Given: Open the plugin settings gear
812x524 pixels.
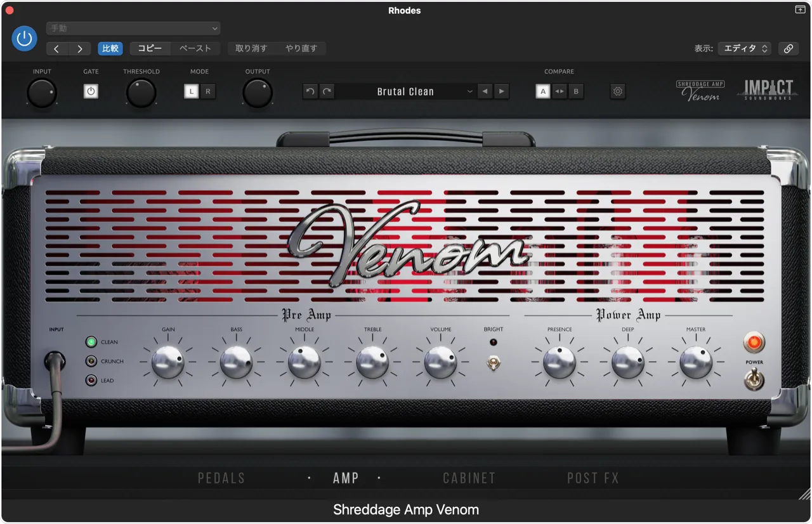Looking at the screenshot, I should tap(617, 91).
